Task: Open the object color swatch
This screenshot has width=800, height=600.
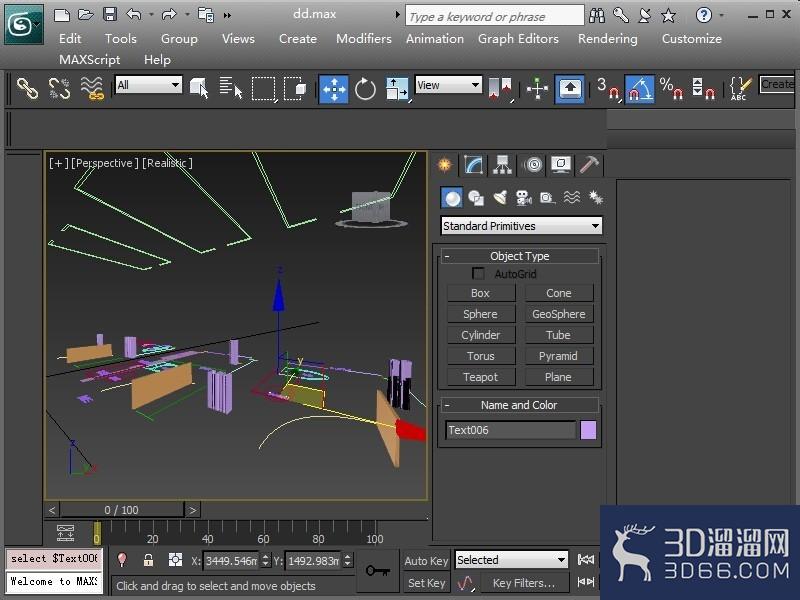Action: [x=588, y=430]
